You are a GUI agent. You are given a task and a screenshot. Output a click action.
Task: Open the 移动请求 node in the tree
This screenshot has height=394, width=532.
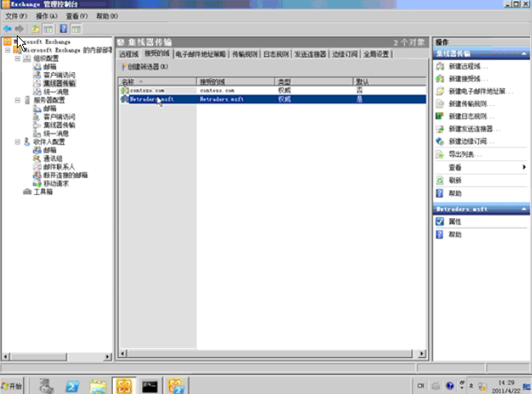[56, 184]
